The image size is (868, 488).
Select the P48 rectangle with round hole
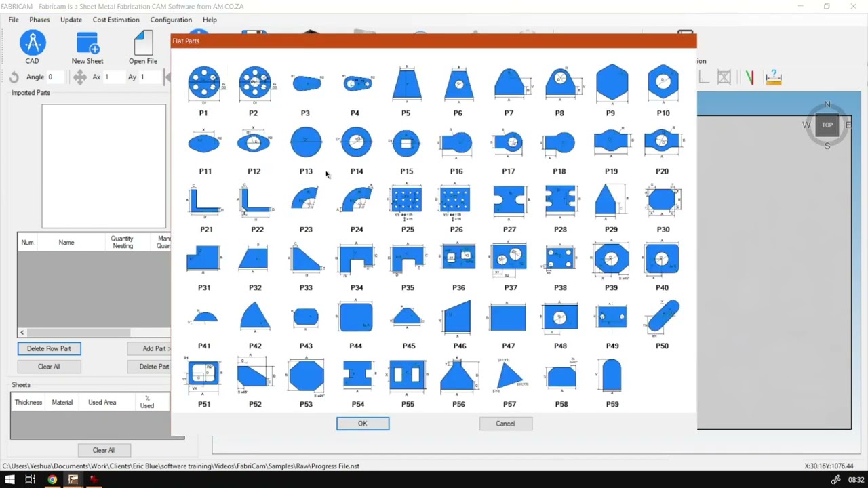pyautogui.click(x=560, y=317)
